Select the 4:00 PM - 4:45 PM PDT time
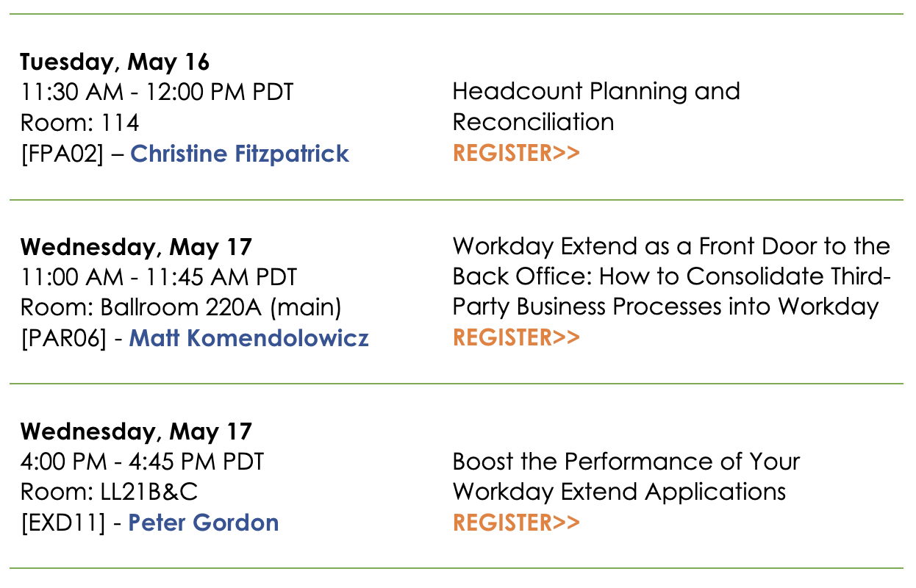Image resolution: width=916 pixels, height=588 pixels. (142, 462)
